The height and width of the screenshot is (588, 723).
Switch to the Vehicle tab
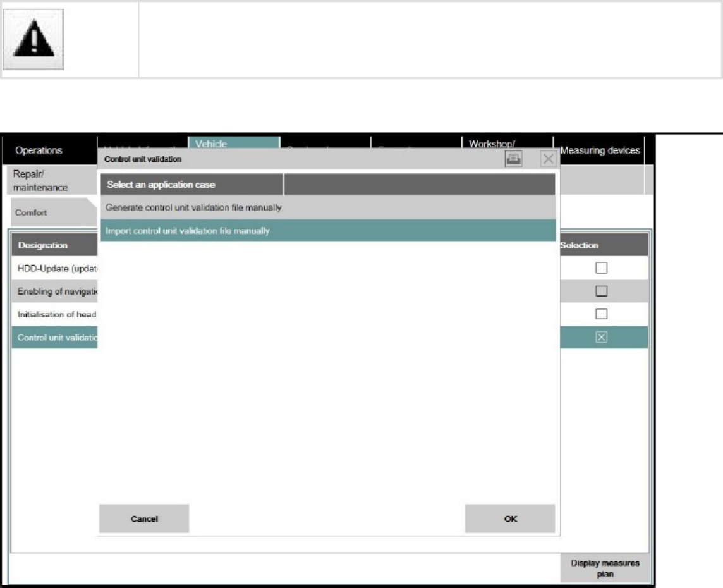pyautogui.click(x=234, y=143)
